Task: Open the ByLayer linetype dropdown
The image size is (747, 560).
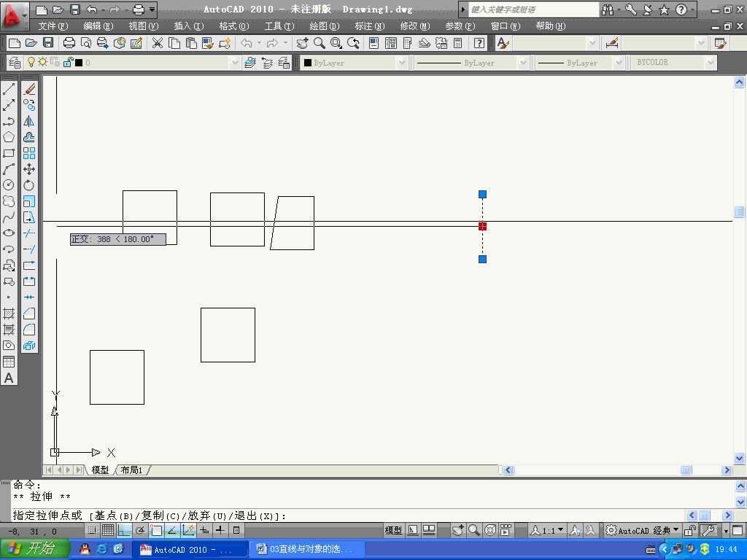Action: click(x=522, y=63)
